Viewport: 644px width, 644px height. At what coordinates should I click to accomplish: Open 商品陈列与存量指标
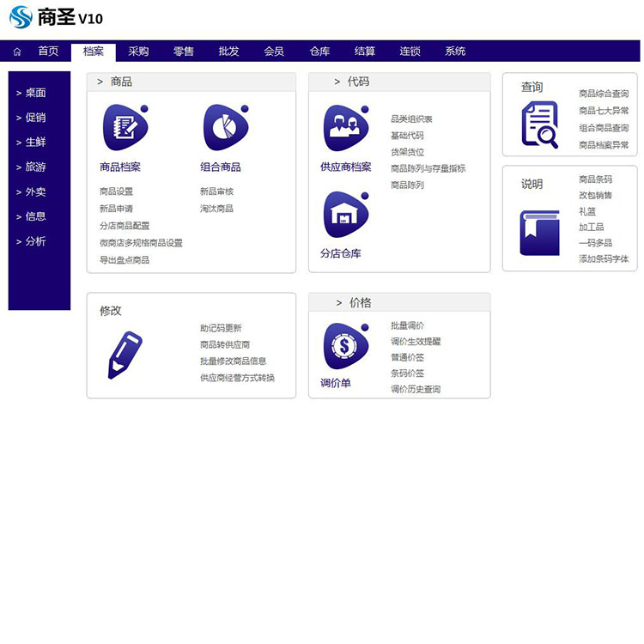428,168
